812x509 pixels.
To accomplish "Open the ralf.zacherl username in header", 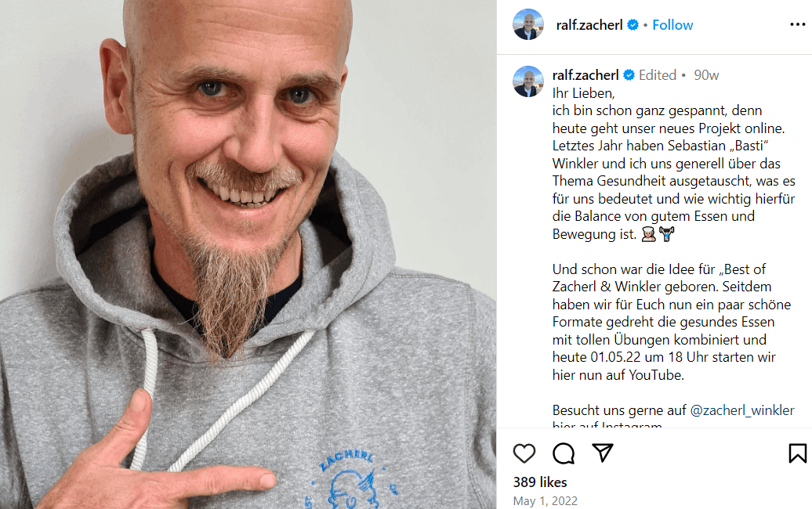I will click(589, 25).
